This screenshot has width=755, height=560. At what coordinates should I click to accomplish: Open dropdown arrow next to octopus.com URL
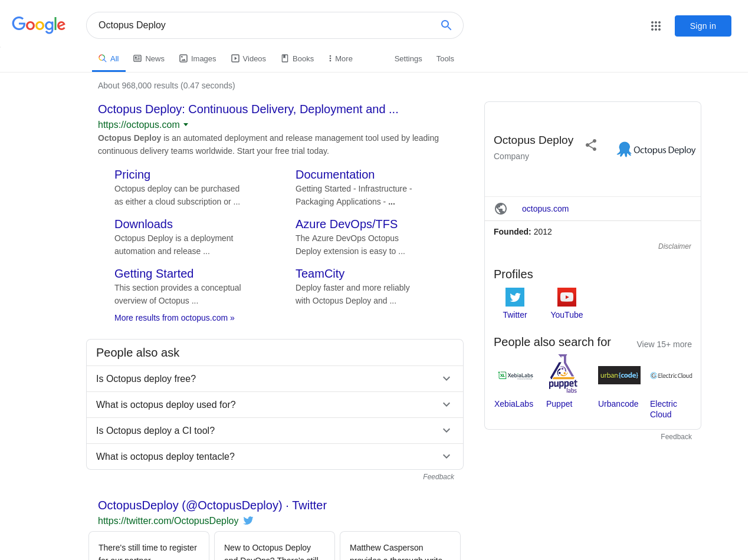point(186,125)
